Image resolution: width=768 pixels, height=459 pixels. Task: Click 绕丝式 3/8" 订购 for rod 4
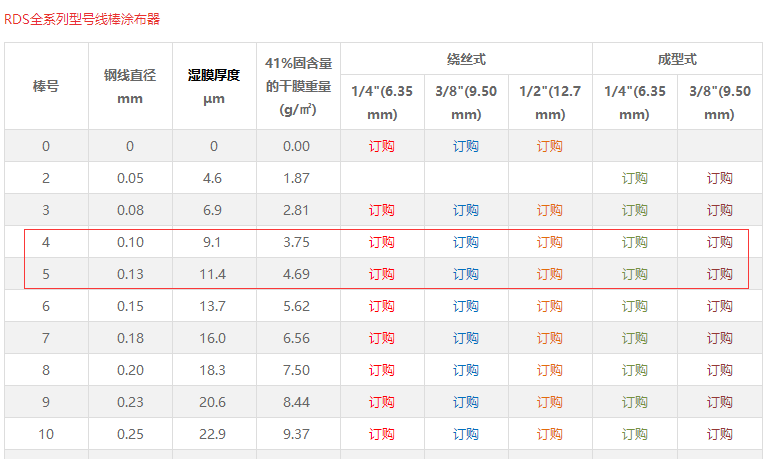tap(466, 242)
